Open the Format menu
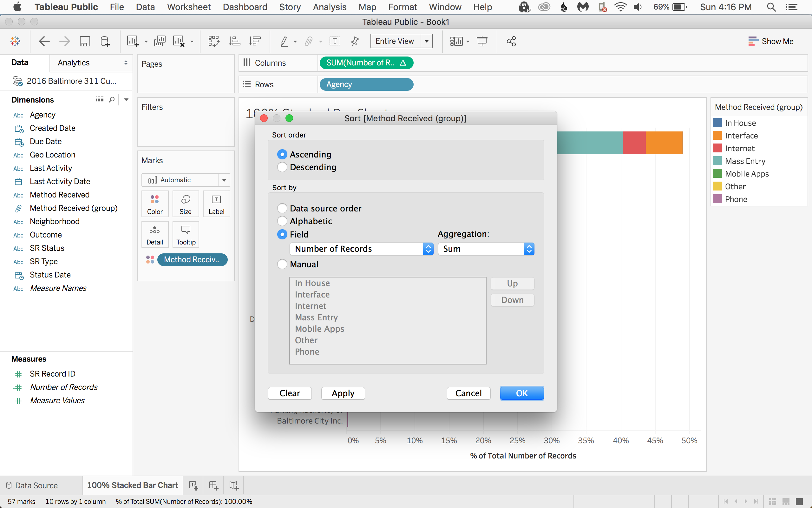The image size is (812, 508). (x=402, y=7)
